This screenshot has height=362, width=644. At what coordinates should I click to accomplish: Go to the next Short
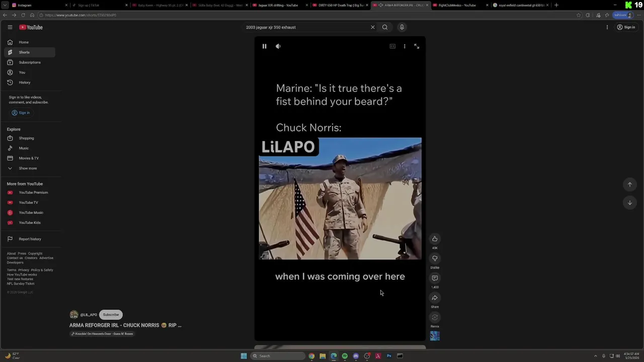[629, 203]
